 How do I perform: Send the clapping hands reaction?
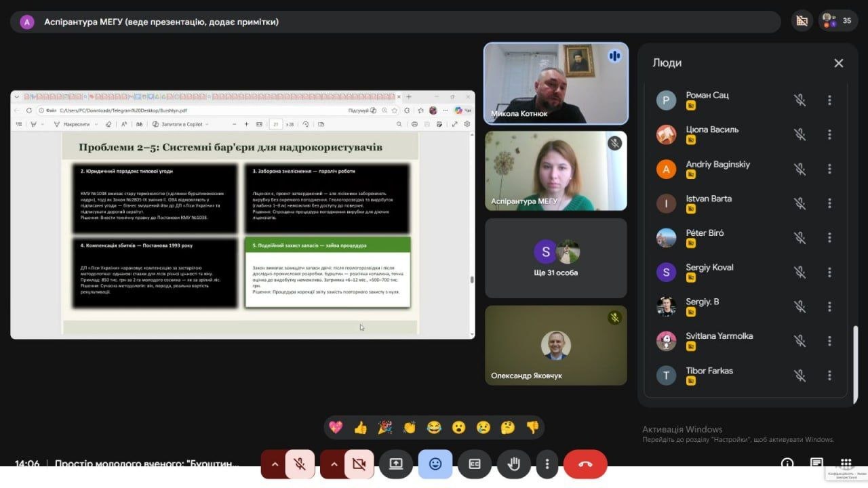(409, 427)
